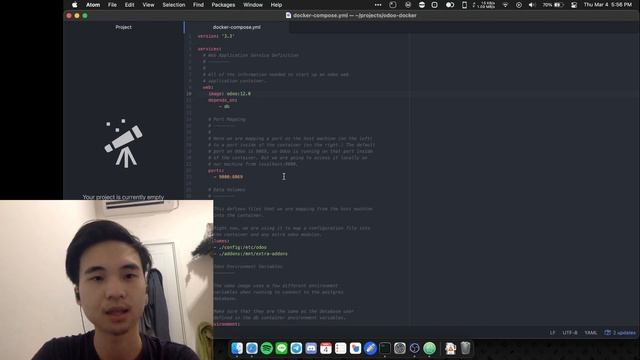The image size is (640, 360).
Task: Open Discord from the dock
Action: (x=311, y=348)
